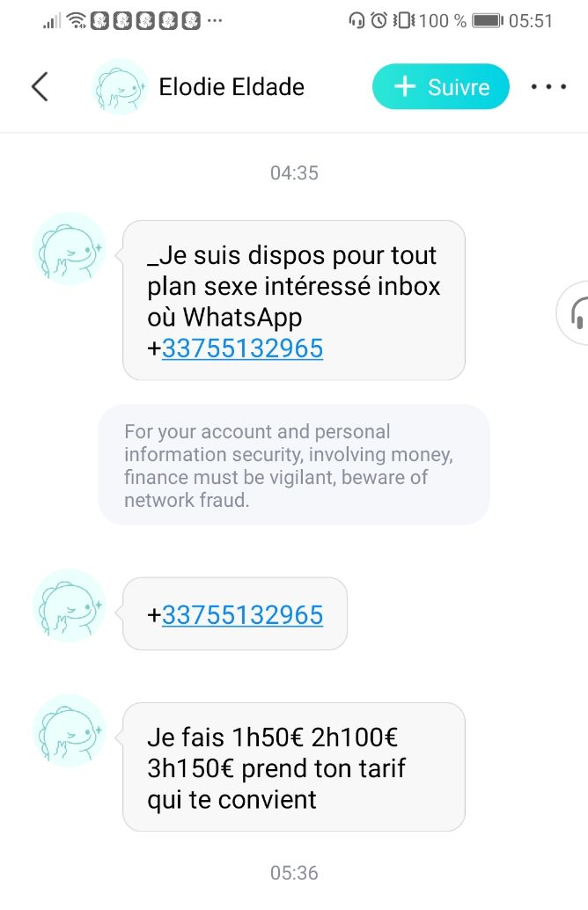The width and height of the screenshot is (588, 910).
Task: Select the 'Je suis dispos pour tout' message bubble
Action: point(294,301)
